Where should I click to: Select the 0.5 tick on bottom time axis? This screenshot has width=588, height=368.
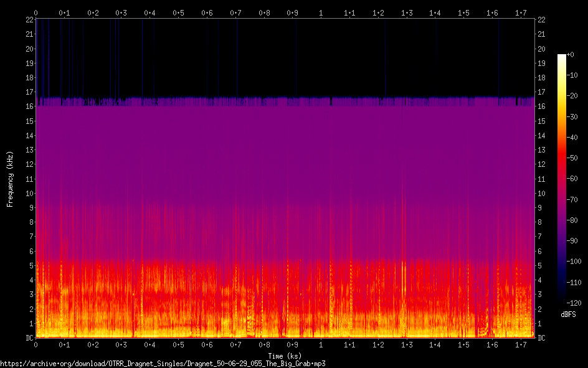pos(178,344)
